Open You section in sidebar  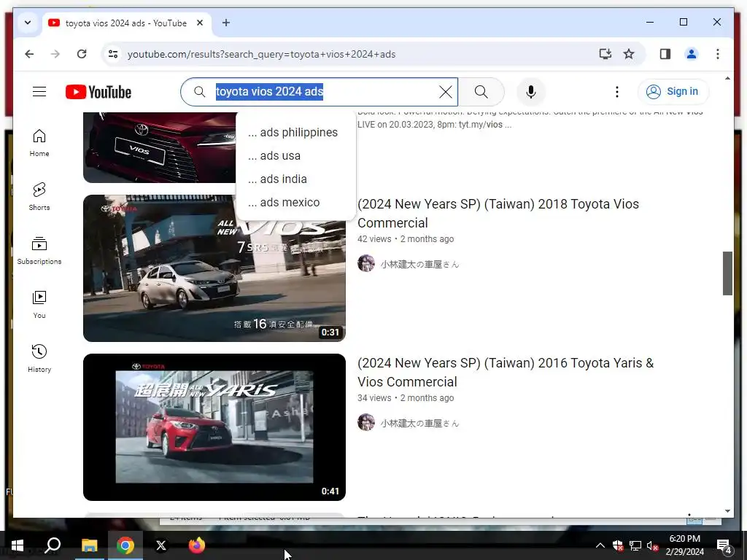pos(39,305)
